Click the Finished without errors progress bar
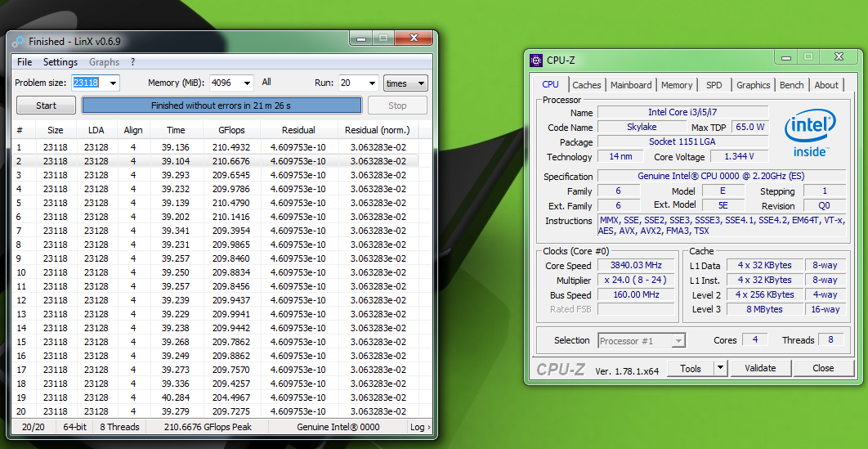Screen dimensions: 868x449 coord(221,106)
